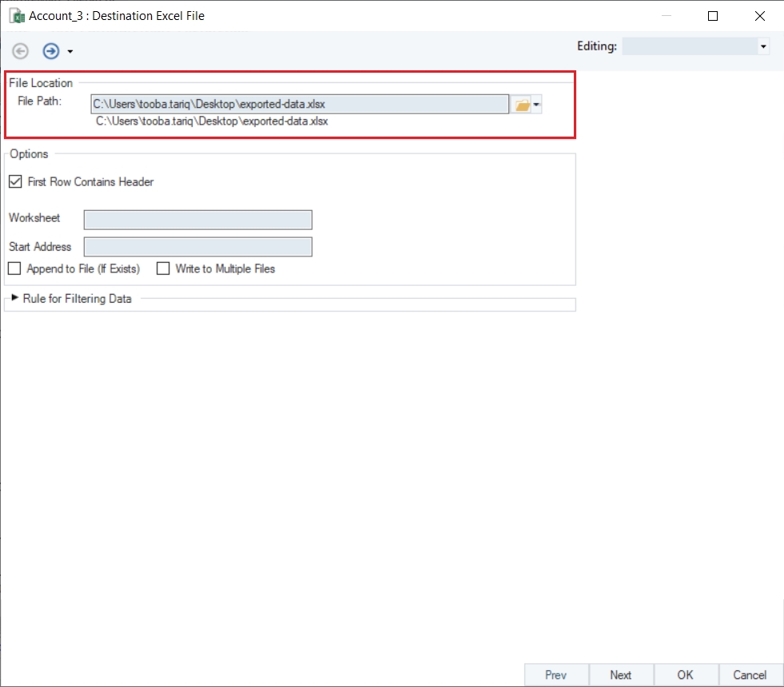This screenshot has width=784, height=687.
Task: Open the dropdown next to the folder icon
Action: point(536,105)
